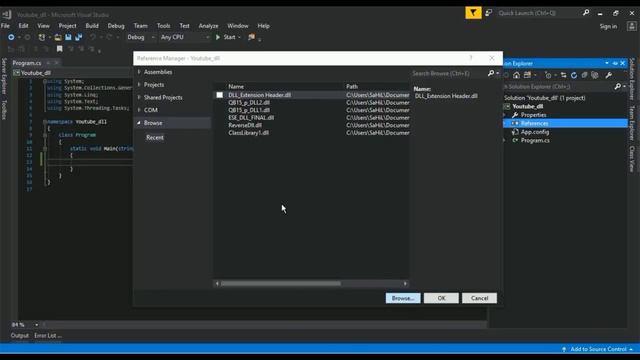Click the Reference Manager search magnifier icon
The width and height of the screenshot is (640, 360).
click(x=491, y=73)
